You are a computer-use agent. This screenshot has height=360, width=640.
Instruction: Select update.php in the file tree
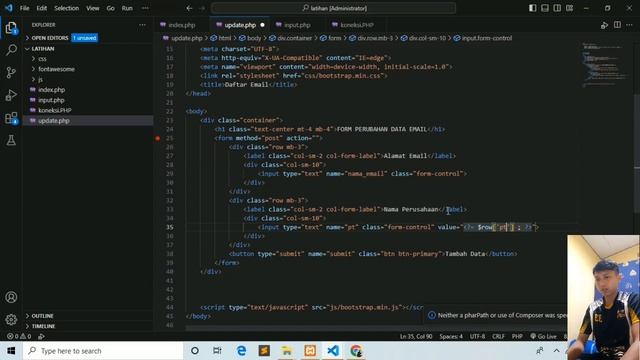point(88,121)
